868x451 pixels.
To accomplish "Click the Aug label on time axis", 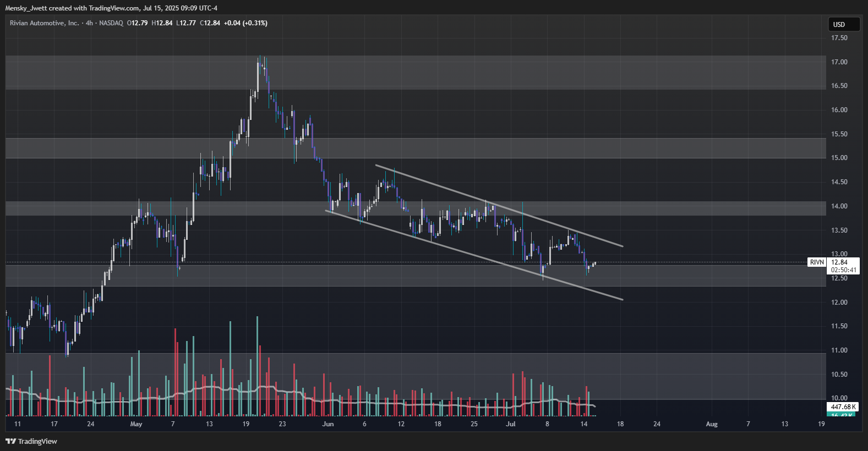I will tap(712, 424).
